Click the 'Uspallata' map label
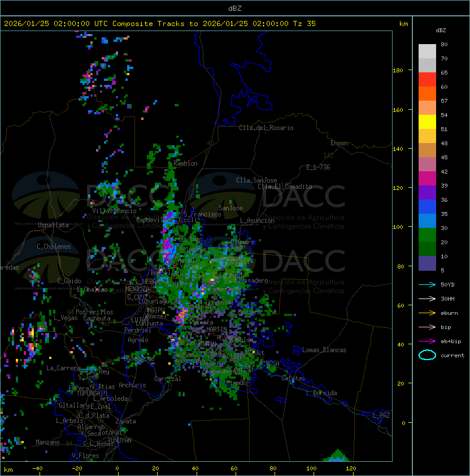Image resolution: width=470 pixels, height=476 pixels. pos(53,225)
